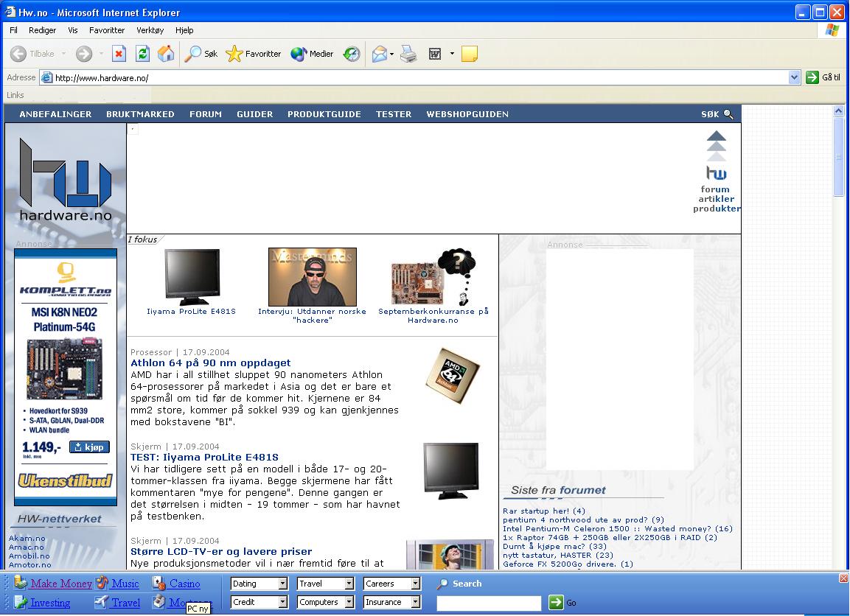850x616 pixels.
Task: Click the Make Money icon in bottom bar
Action: [21, 583]
